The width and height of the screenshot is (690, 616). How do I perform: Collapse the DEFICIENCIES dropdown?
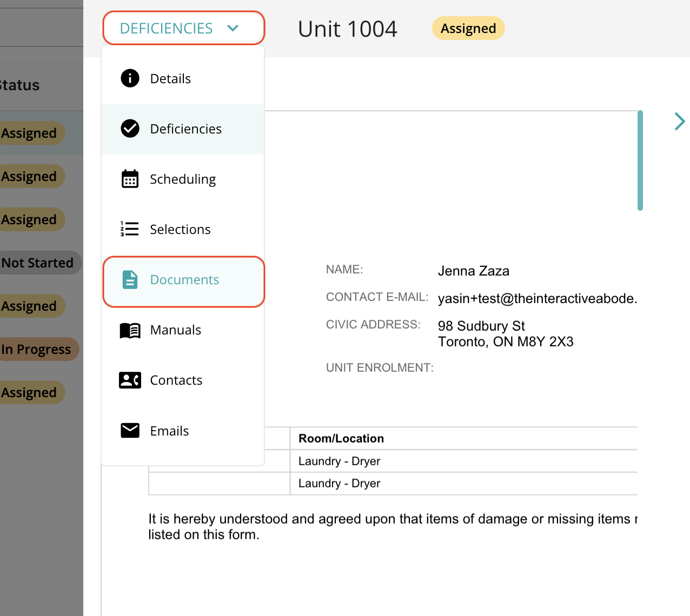pyautogui.click(x=183, y=28)
